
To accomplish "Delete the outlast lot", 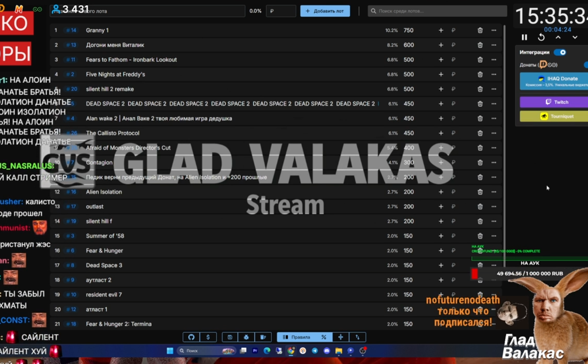I will (x=480, y=207).
